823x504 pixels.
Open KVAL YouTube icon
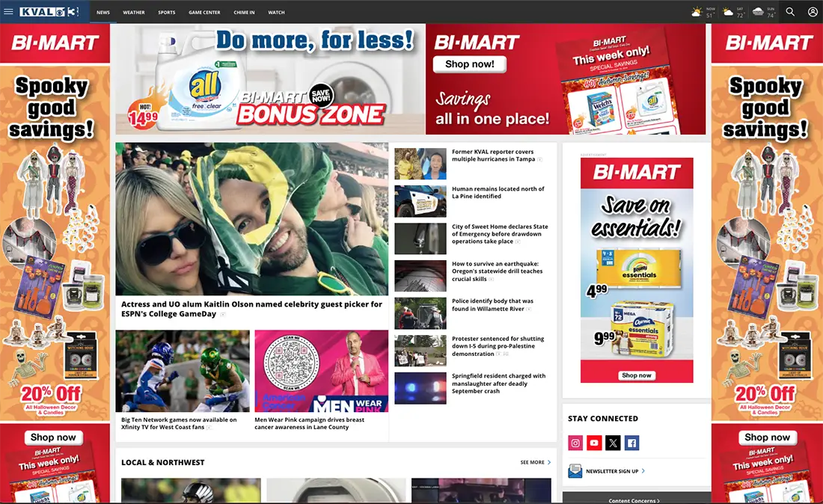(594, 443)
